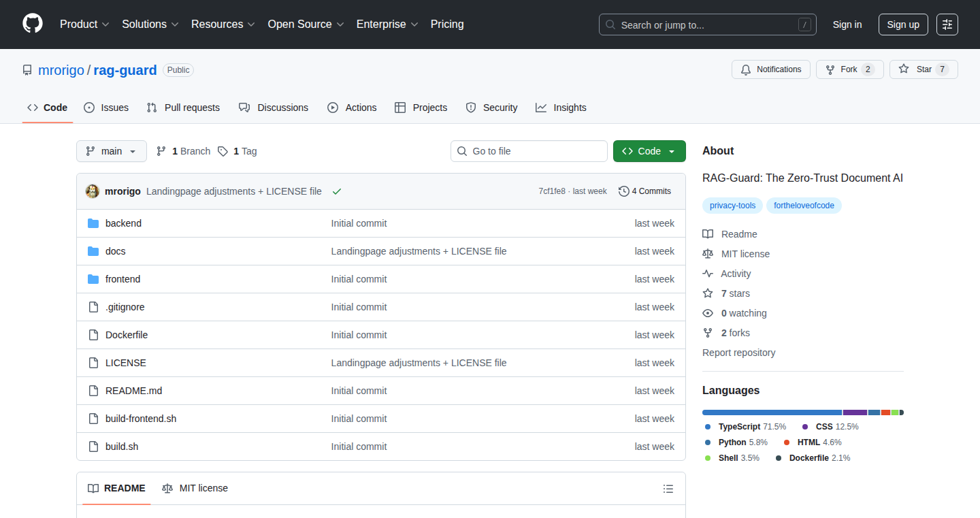The height and width of the screenshot is (518, 980).
Task: Expand the Product menu
Action: click(x=84, y=24)
